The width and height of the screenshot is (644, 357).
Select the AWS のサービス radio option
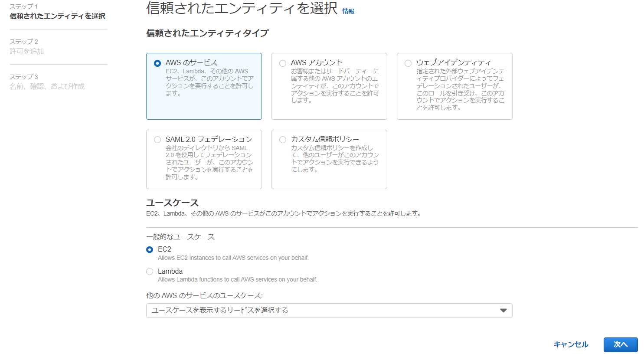tap(157, 63)
